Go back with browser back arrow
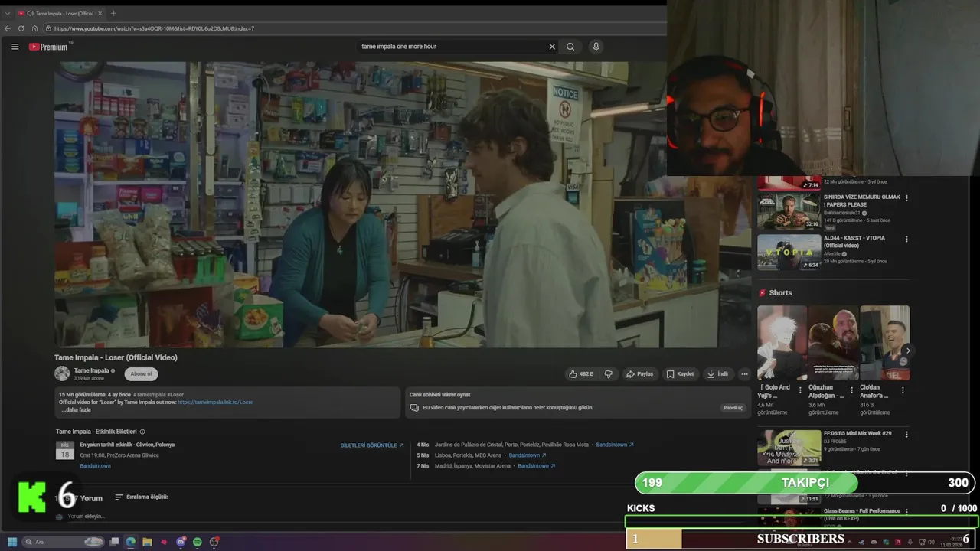 (8, 28)
